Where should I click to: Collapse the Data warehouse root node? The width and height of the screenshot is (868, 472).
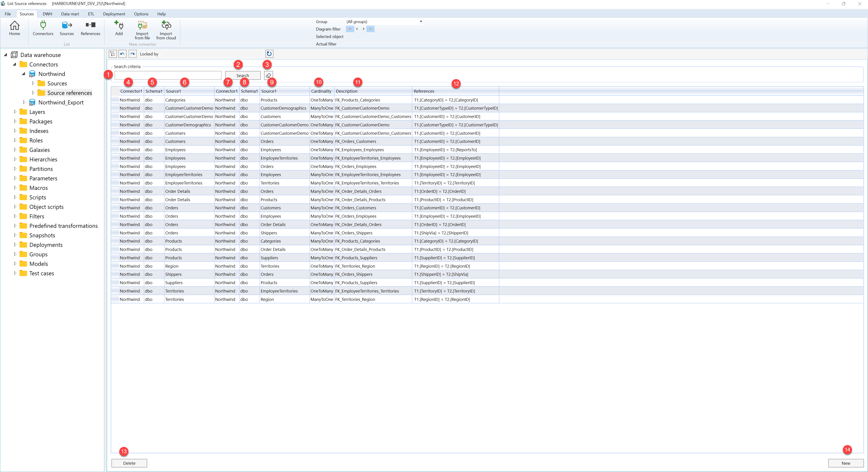[5, 54]
